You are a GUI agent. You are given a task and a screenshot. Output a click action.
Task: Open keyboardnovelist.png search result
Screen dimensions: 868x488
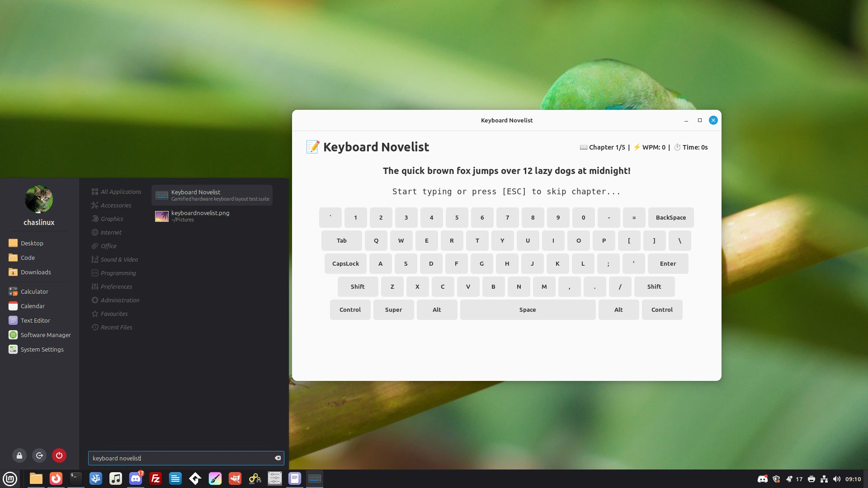pos(212,216)
